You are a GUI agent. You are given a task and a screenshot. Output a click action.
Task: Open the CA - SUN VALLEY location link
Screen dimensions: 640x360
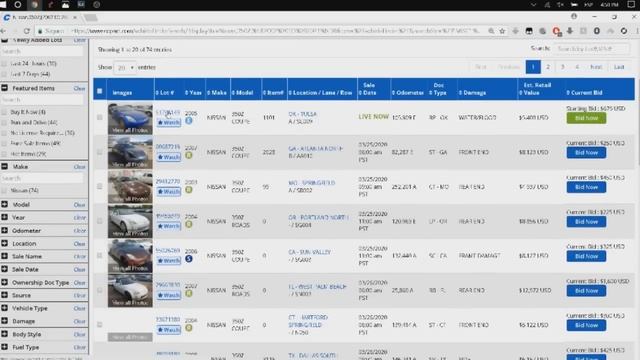pos(309,252)
